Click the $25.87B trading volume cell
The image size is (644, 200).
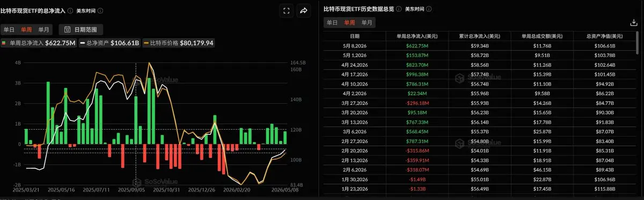tap(541, 132)
